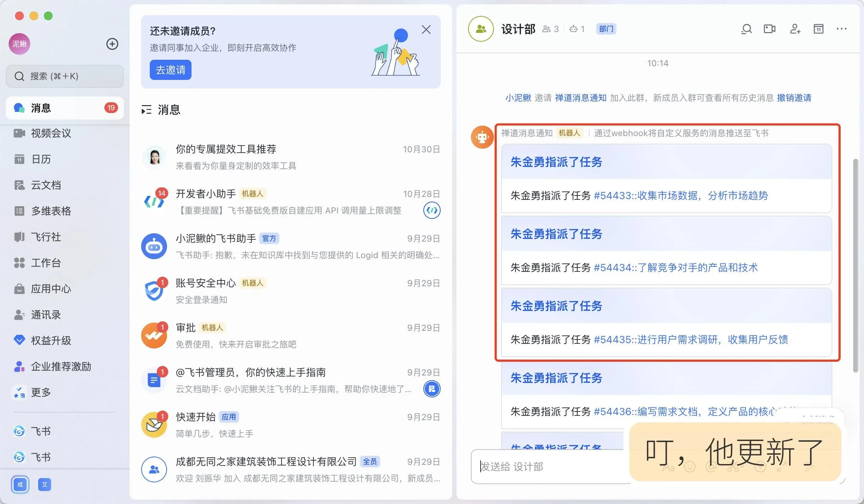Screen dimensions: 864x504
Task: Open the 飞书管理员 快速上手指南 conversation
Action: pos(291,381)
